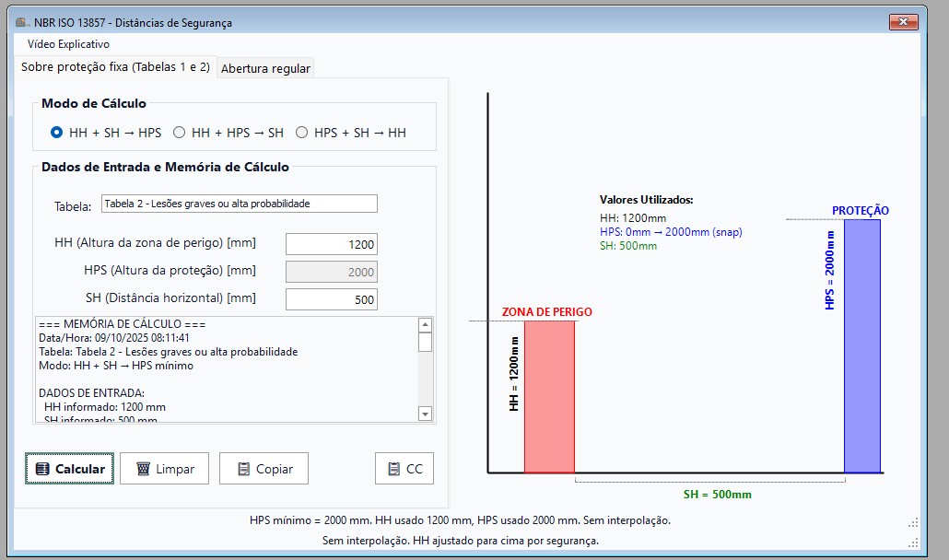
Task: Click memory log scrollbar up arrow
Action: [425, 325]
